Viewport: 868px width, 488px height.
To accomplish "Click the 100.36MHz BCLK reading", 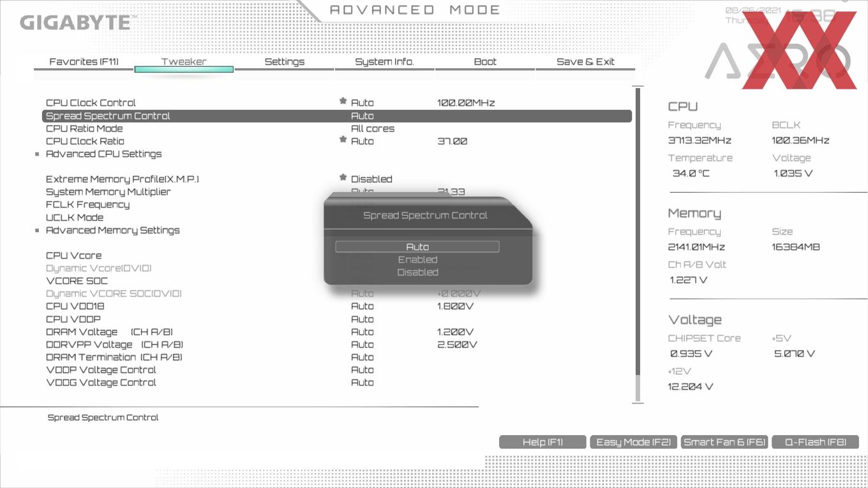I will pyautogui.click(x=800, y=140).
